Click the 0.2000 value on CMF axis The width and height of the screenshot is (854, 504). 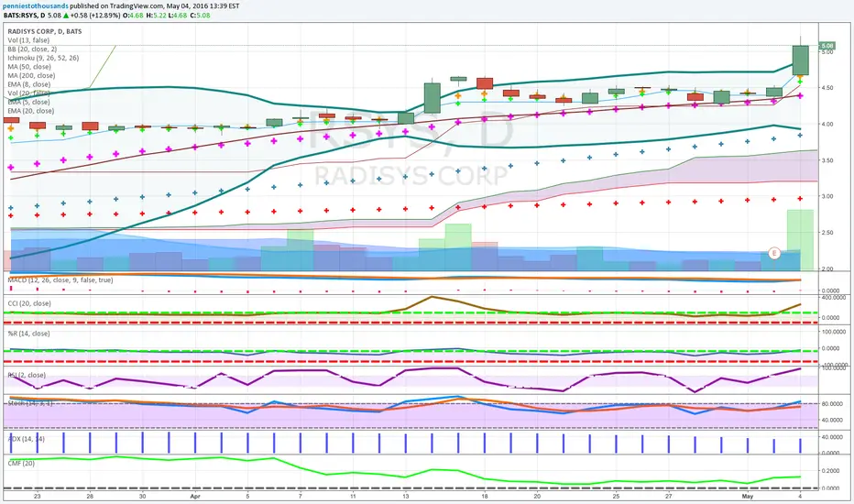click(831, 471)
